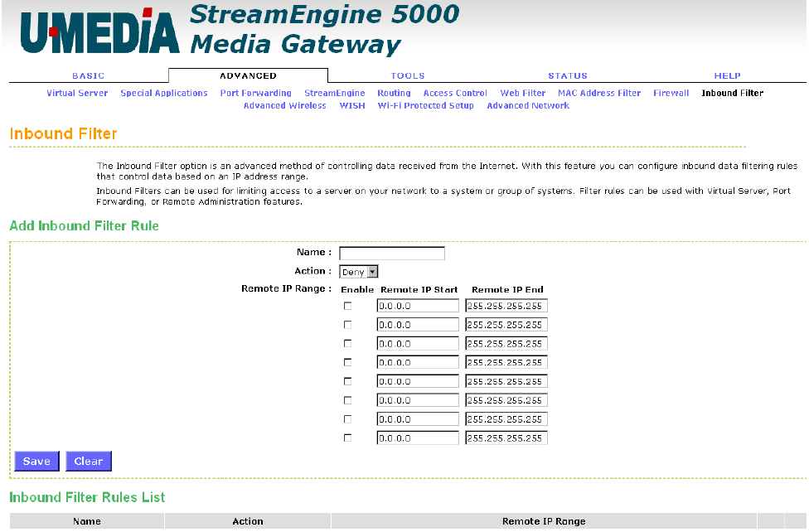Click seventh row Remote IP End field

point(506,419)
